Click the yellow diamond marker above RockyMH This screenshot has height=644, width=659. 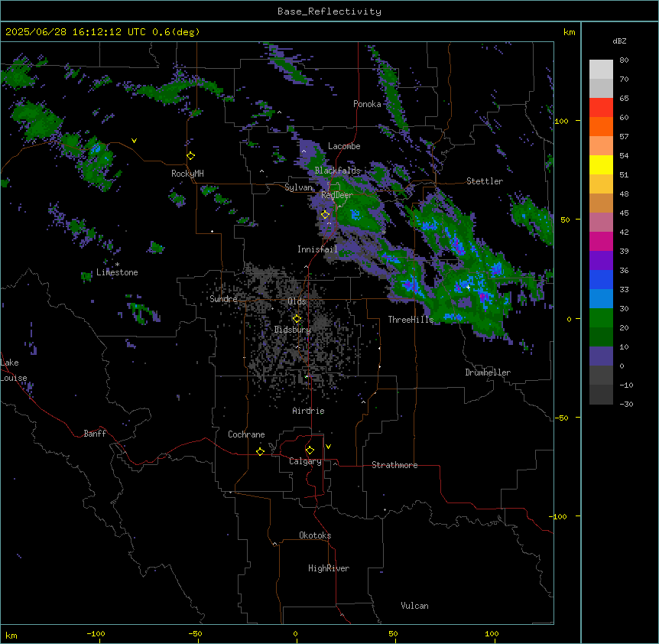(x=191, y=156)
